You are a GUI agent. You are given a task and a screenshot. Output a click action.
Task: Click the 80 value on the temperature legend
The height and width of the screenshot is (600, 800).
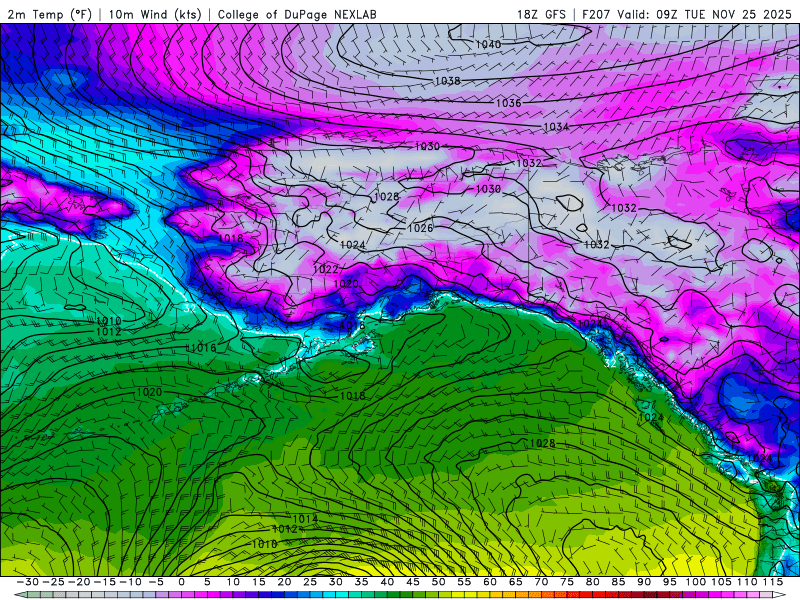592,582
